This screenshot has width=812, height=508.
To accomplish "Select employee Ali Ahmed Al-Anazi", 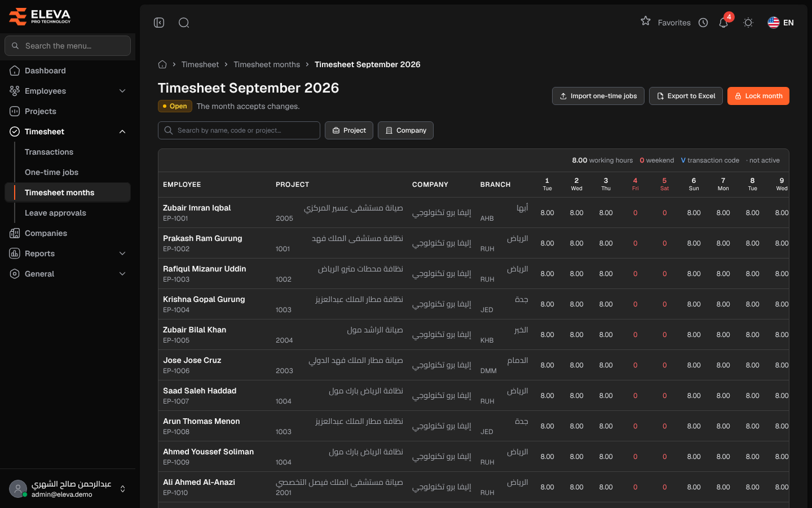I will [199, 482].
